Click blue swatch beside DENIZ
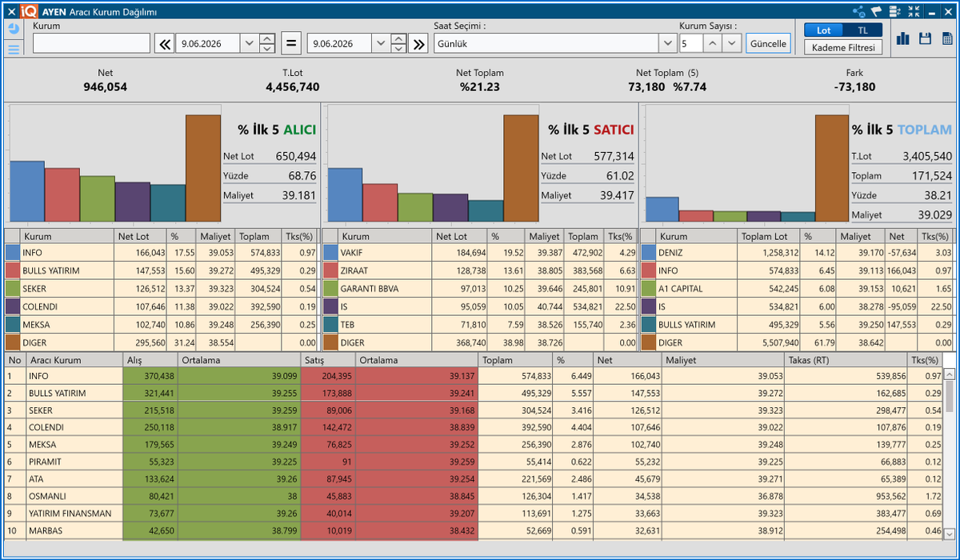This screenshot has width=960, height=560. (649, 252)
